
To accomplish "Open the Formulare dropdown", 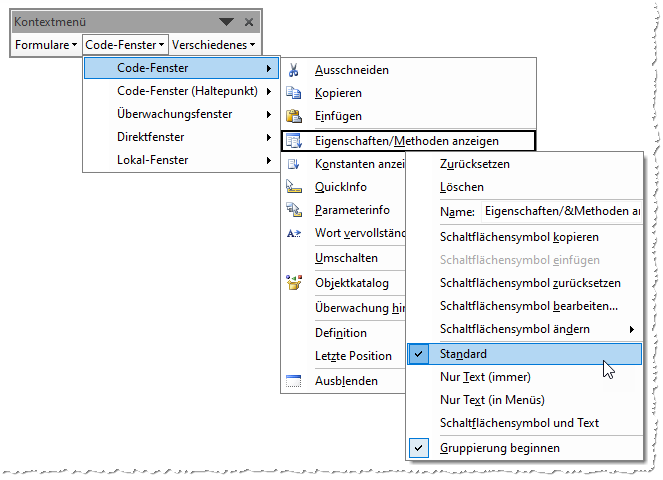I will click(46, 45).
